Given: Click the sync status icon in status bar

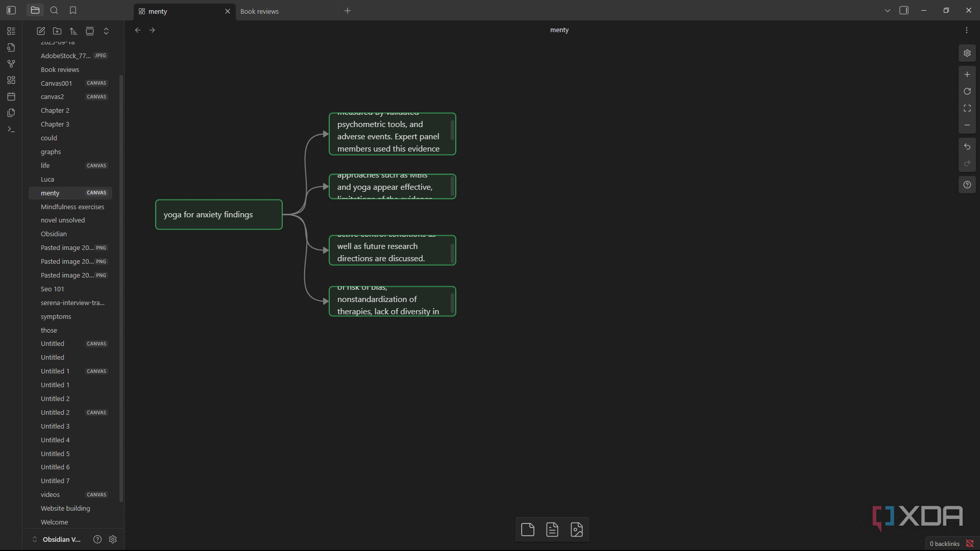Looking at the screenshot, I should tap(970, 544).
